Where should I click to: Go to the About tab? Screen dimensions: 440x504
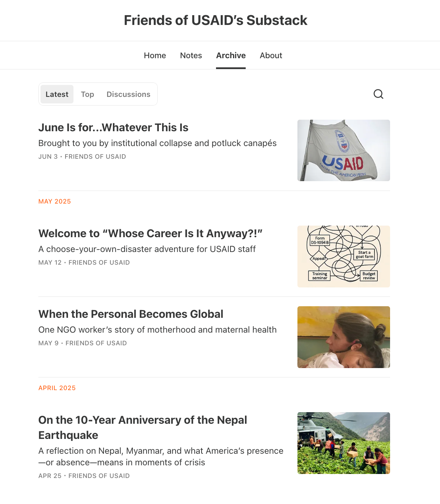271,55
